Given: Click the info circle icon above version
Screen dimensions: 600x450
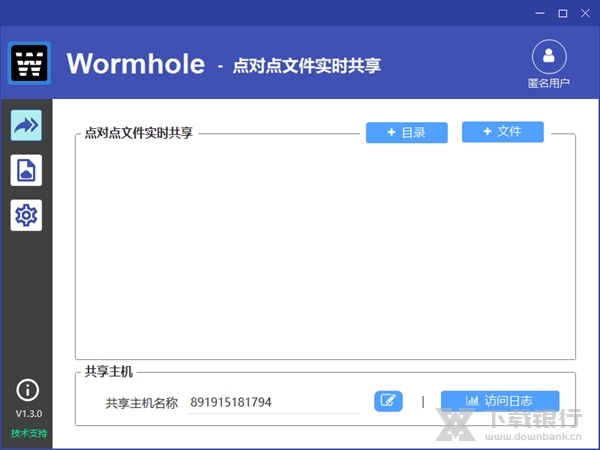Looking at the screenshot, I should (x=28, y=390).
